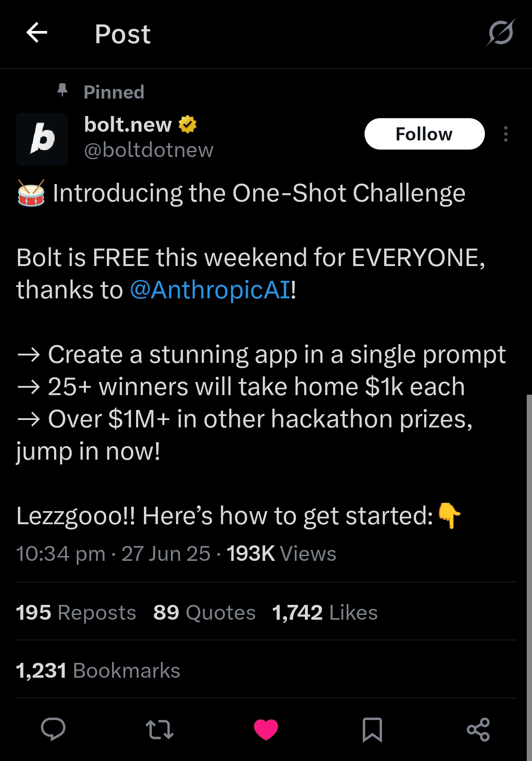
Task: View the 1,742 Likes list
Action: (x=325, y=612)
